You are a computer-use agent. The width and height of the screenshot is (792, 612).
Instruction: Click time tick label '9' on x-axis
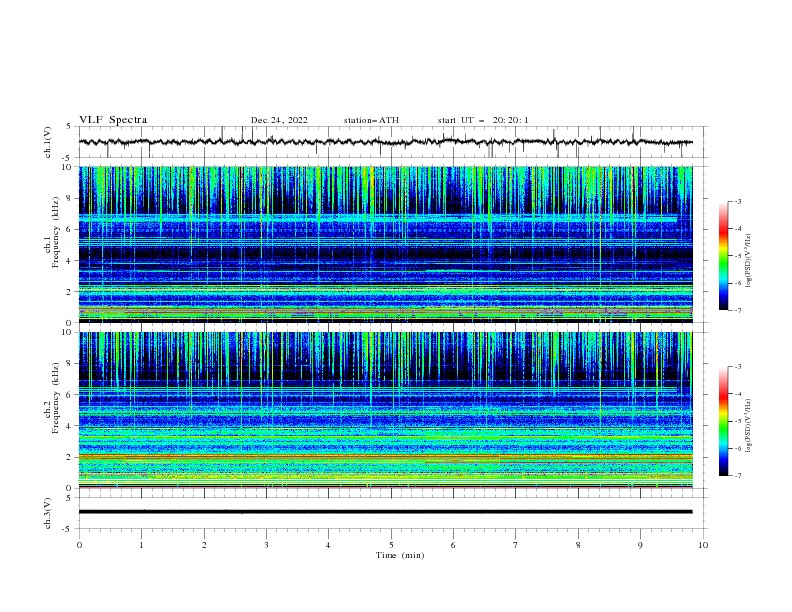coord(640,545)
